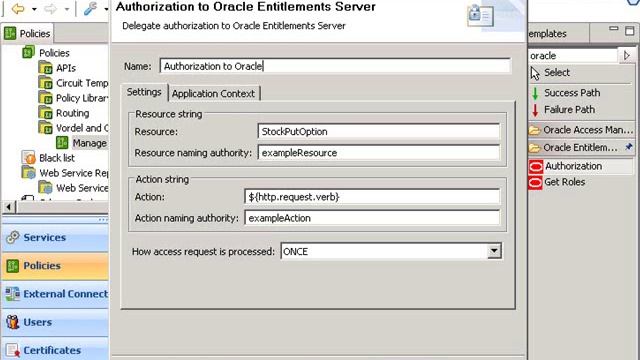Open the Certificates navigation section

point(55,350)
